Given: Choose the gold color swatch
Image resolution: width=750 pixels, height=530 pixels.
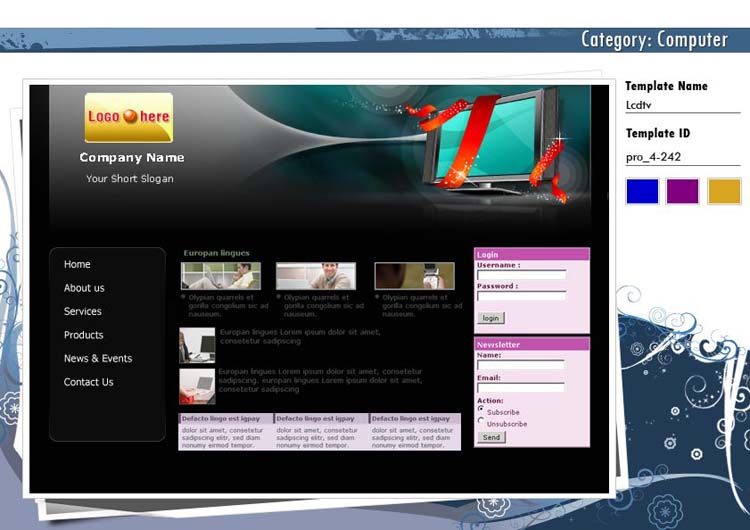Looking at the screenshot, I should [x=724, y=191].
